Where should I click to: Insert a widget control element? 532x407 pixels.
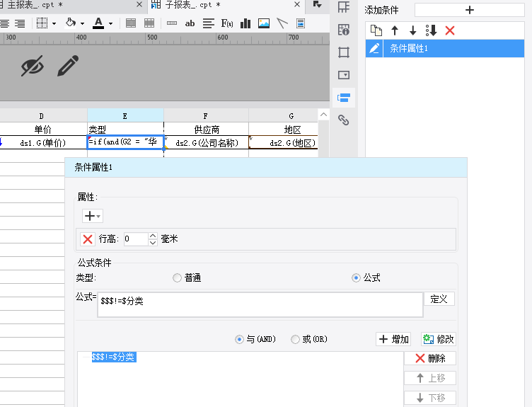coord(172,23)
